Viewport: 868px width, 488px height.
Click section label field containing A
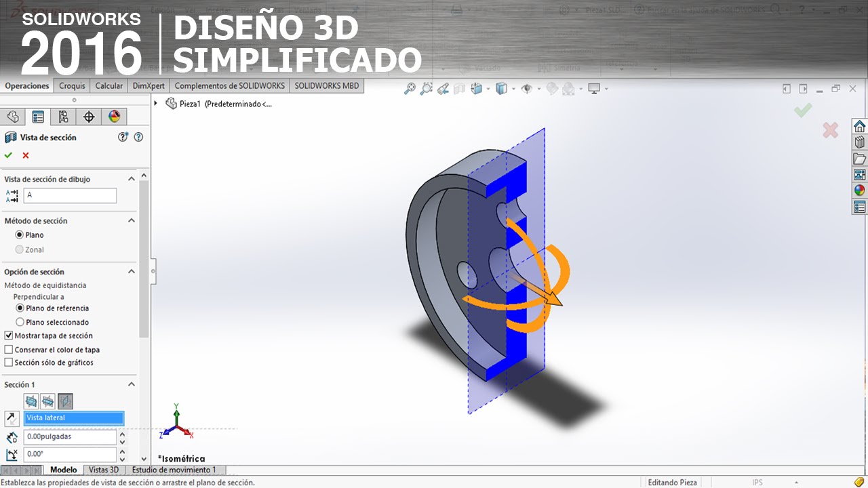[x=70, y=195]
